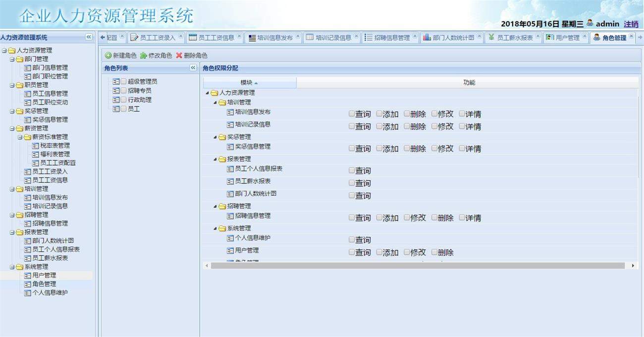
Task: Check 修改 permission for 招聘信息管理
Action: tap(406, 218)
